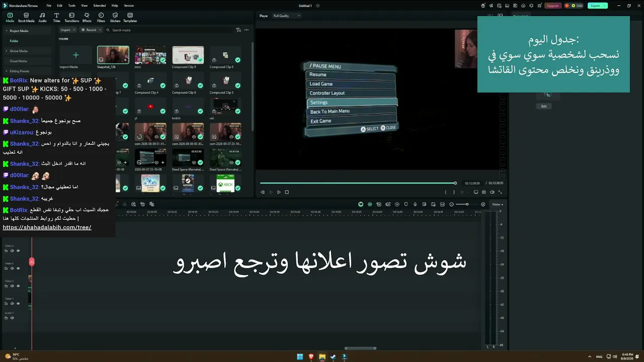Step back one frame in the player
The image size is (644, 362).
[x=262, y=192]
